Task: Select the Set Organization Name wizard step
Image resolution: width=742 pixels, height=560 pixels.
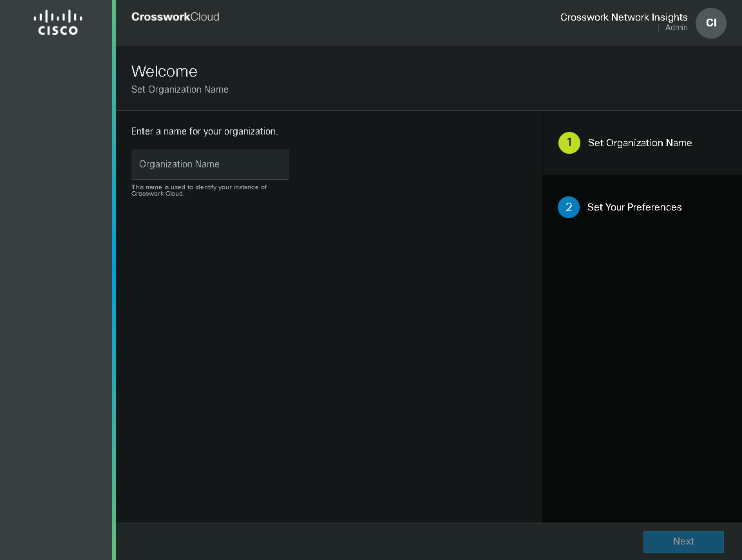Action: (x=640, y=143)
